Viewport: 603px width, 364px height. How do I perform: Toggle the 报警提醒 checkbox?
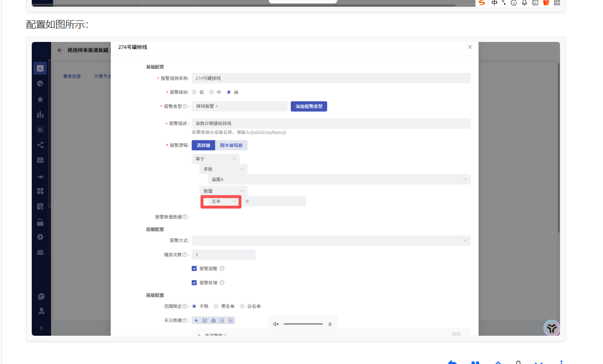pyautogui.click(x=194, y=268)
